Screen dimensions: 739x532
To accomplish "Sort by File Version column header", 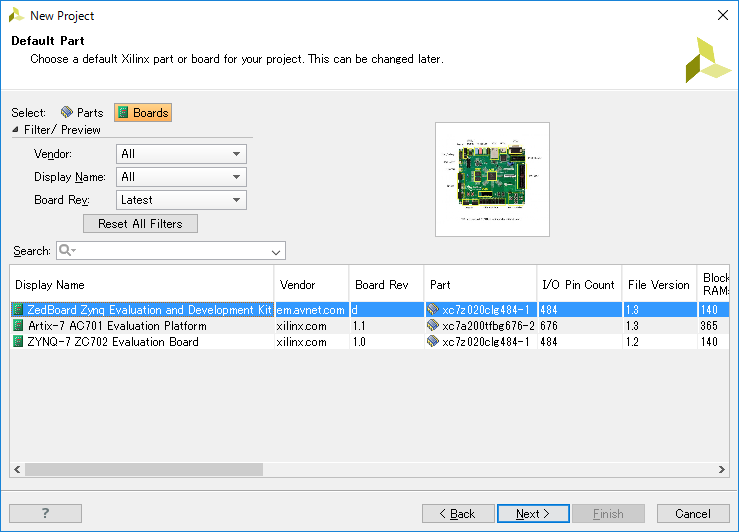I will 659,285.
